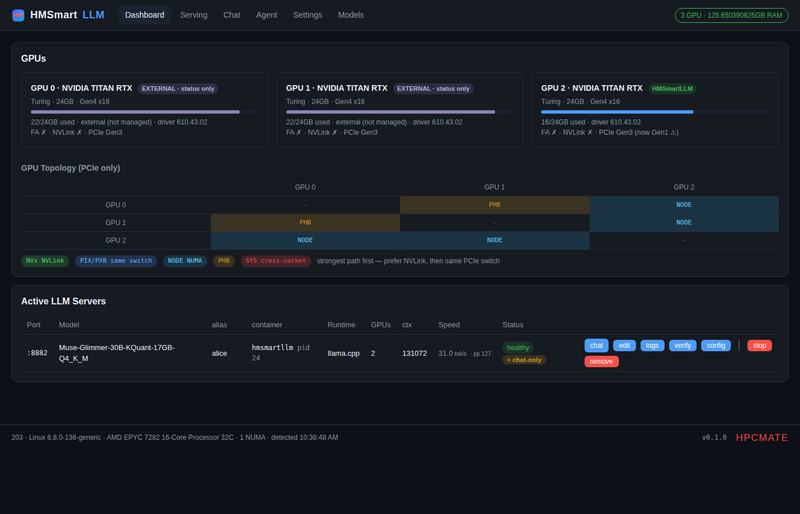Click the HMSmartLLM badge on GPU 2
Screen dimensions: 800x514
point(672,89)
